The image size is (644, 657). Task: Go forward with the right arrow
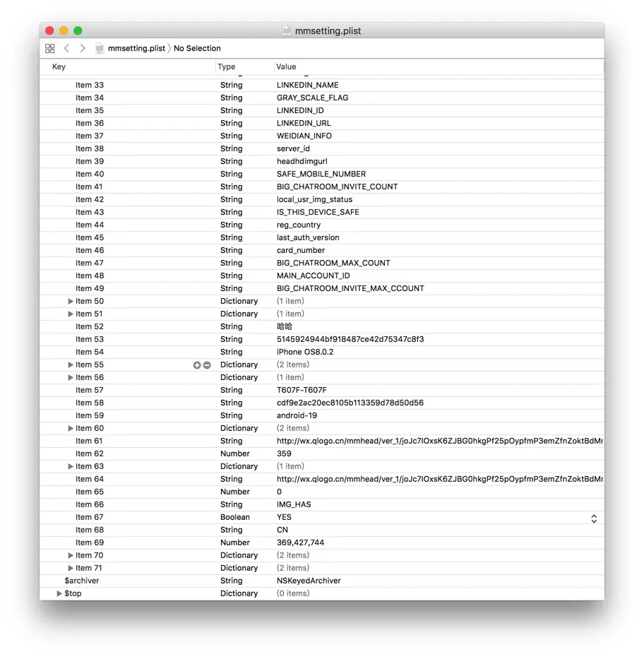[x=83, y=48]
